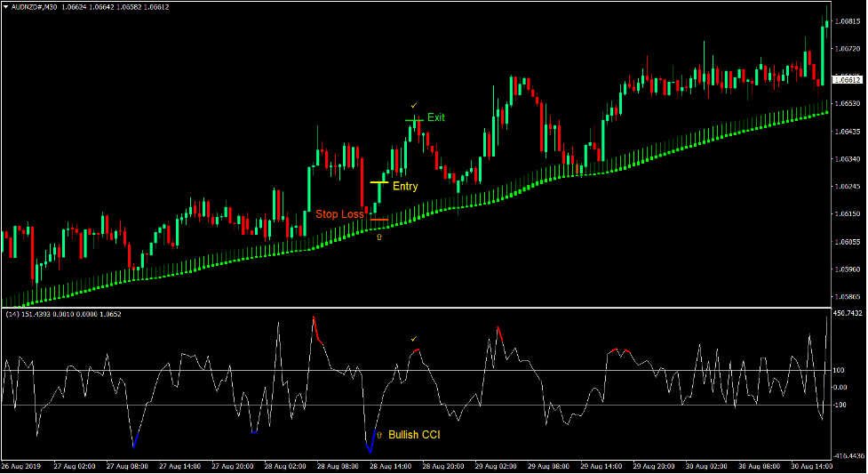Click the green Exit level line marker
868x474 pixels.
414,119
